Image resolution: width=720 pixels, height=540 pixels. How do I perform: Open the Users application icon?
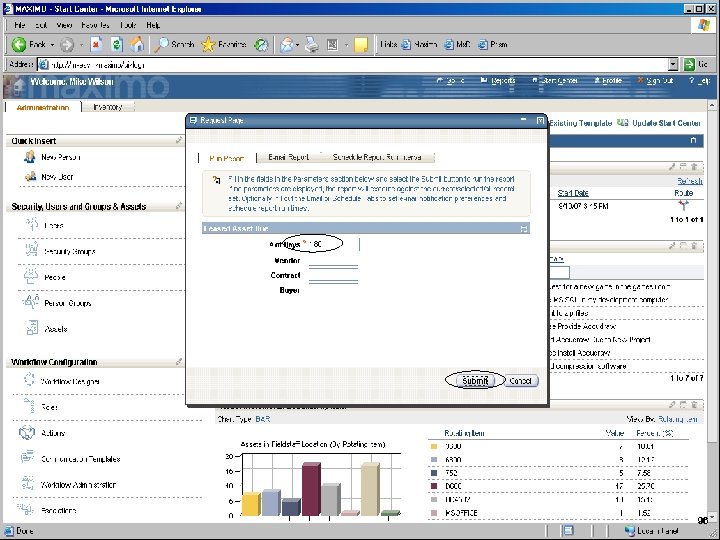pos(32,225)
